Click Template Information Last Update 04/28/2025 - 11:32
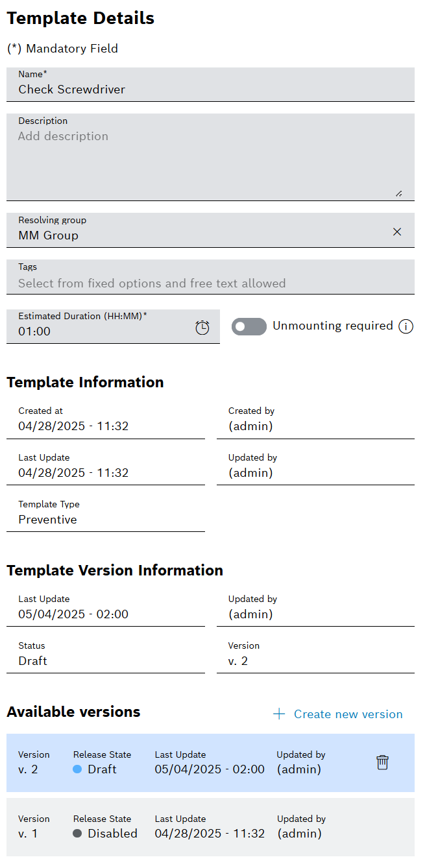438x868 pixels. (73, 473)
